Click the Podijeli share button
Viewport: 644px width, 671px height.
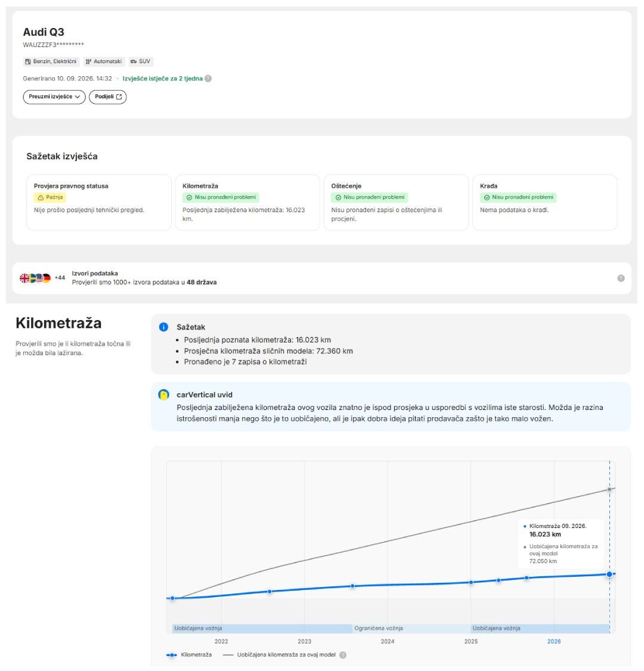[x=108, y=97]
